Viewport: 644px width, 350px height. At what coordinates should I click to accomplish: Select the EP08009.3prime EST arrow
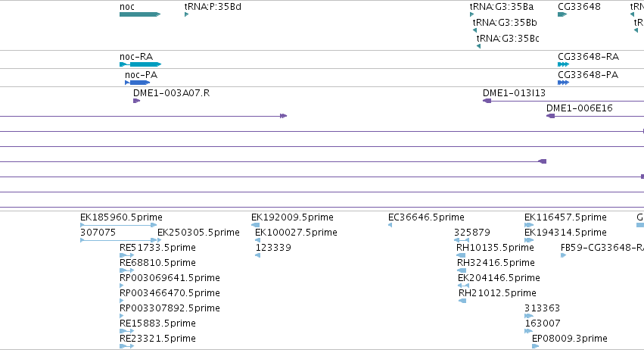click(536, 346)
